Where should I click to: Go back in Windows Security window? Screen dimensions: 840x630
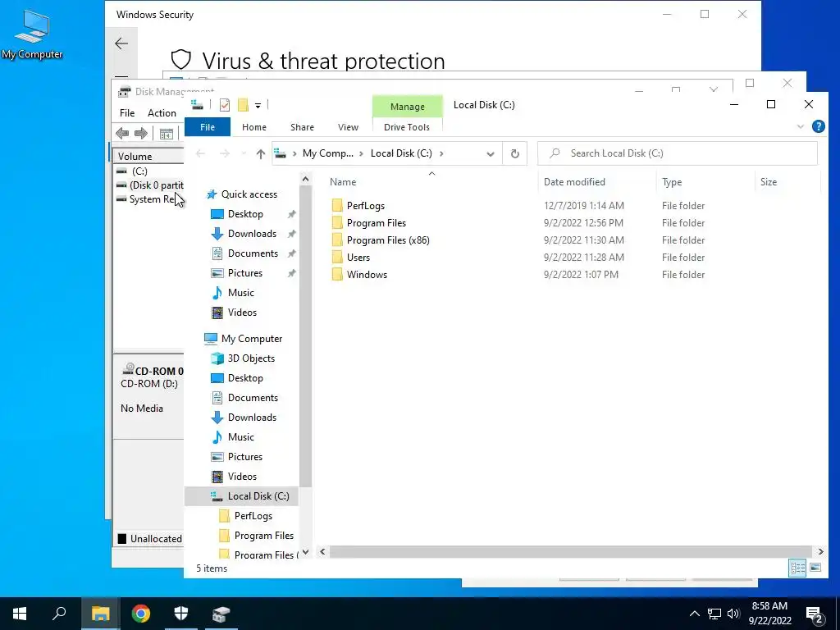[121, 43]
